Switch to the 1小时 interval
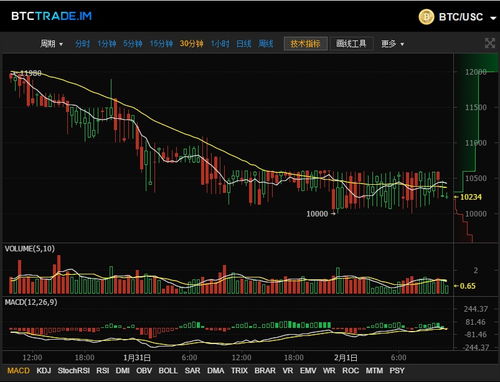Screen dimensions: 500x382 point(220,44)
